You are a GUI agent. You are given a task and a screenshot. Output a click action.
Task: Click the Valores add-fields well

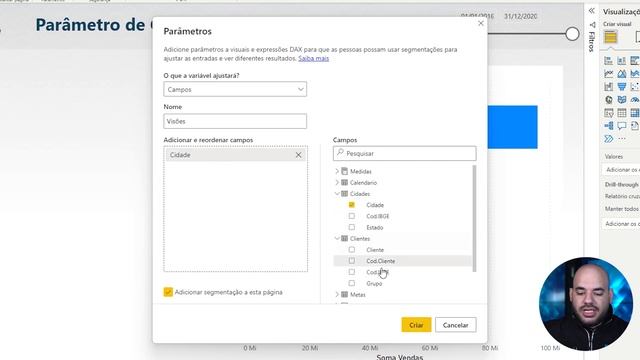tap(621, 170)
